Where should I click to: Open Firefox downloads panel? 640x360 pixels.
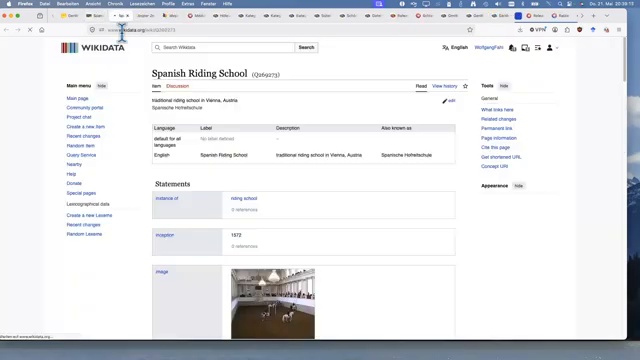click(x=520, y=30)
